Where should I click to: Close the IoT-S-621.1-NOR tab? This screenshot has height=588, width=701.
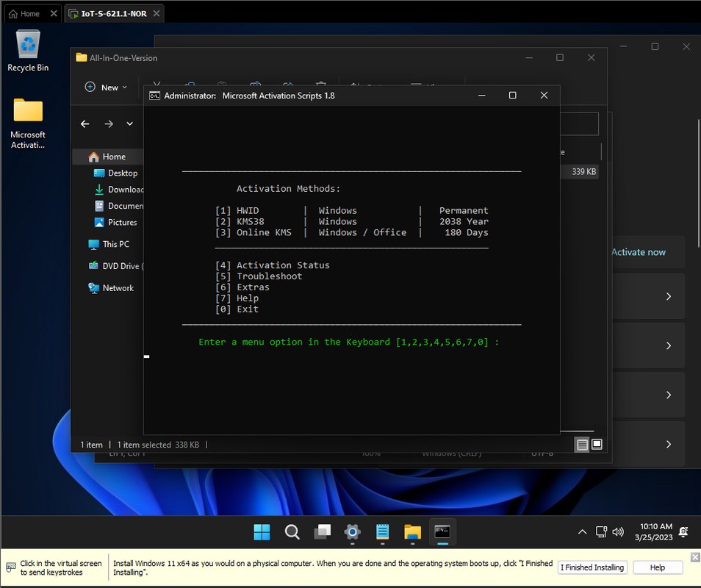(157, 13)
